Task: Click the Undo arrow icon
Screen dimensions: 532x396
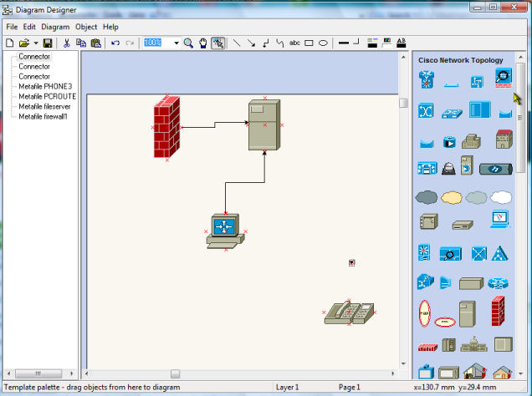Action: pos(115,43)
